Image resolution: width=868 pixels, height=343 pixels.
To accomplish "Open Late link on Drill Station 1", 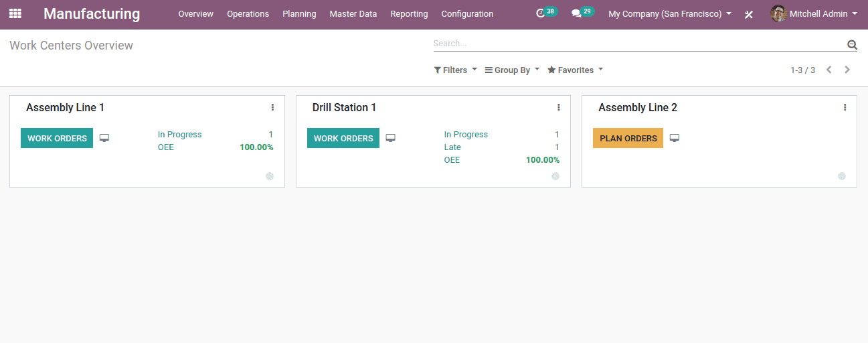I will click(x=452, y=147).
